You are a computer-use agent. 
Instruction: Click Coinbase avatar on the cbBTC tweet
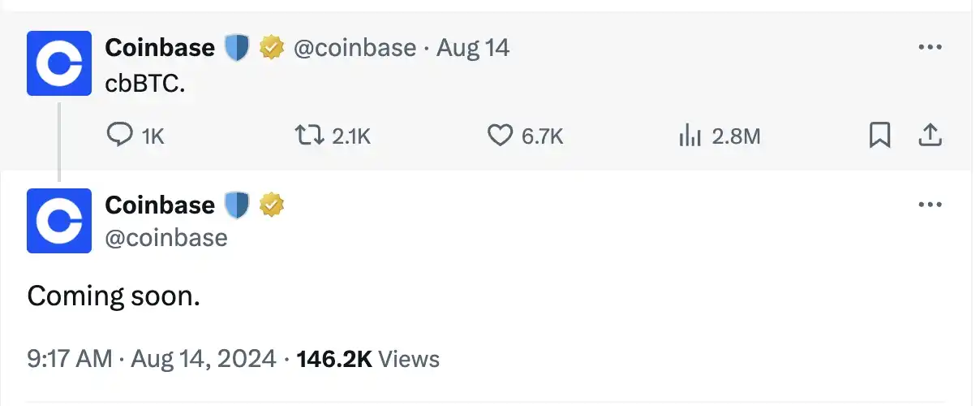[x=59, y=63]
